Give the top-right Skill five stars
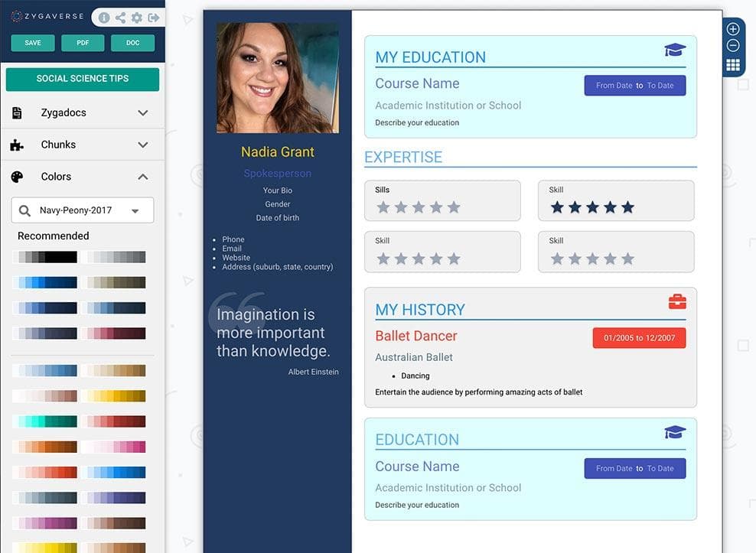756x553 pixels. click(x=628, y=206)
